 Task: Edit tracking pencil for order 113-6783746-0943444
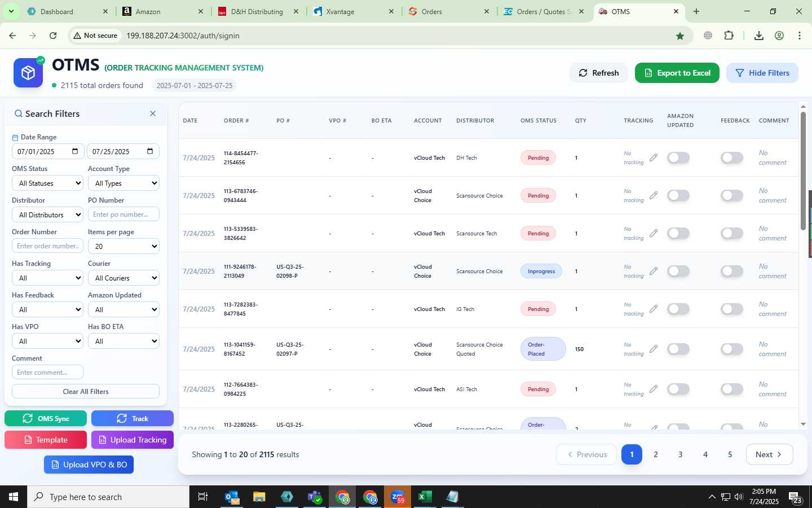[653, 195]
